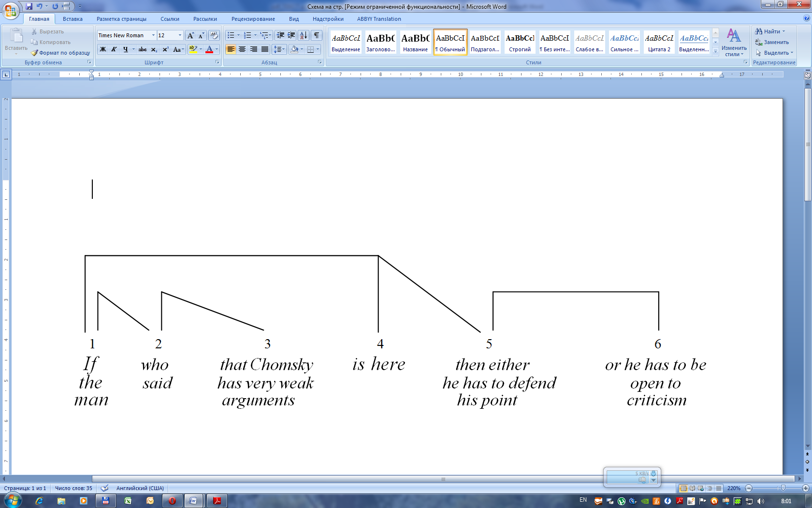Toggle underline (Ч) formatting

[x=126, y=49]
